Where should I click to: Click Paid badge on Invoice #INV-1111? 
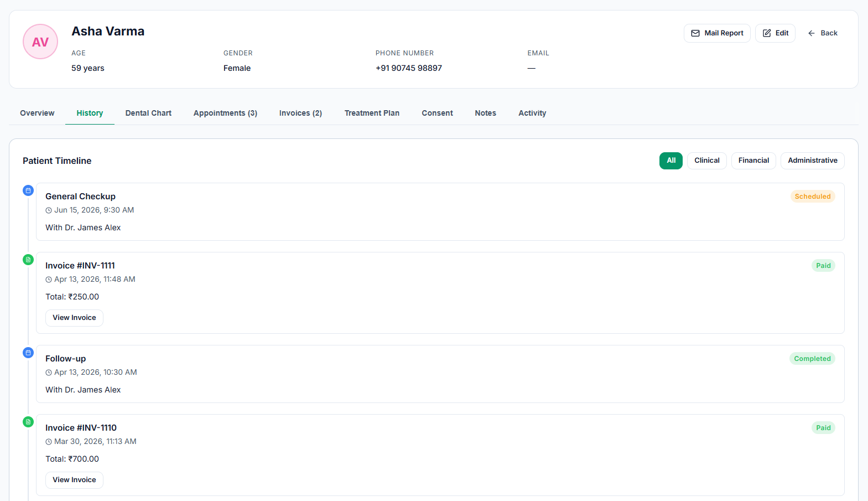click(x=823, y=266)
